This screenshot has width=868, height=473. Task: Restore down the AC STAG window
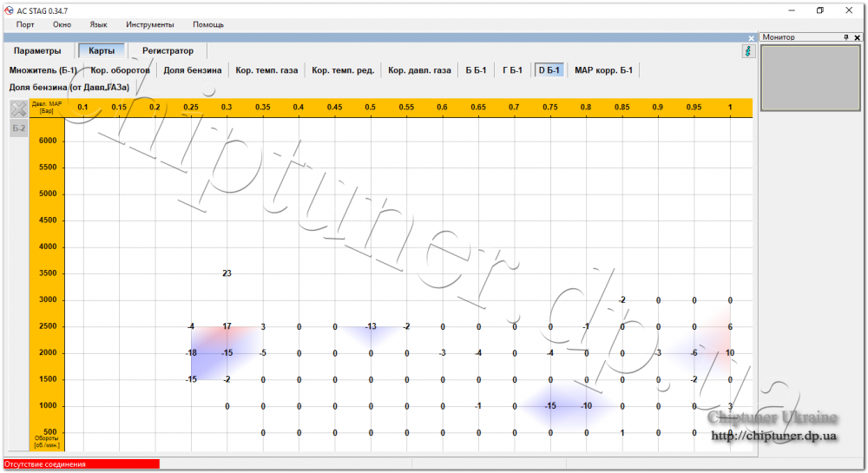coord(820,10)
